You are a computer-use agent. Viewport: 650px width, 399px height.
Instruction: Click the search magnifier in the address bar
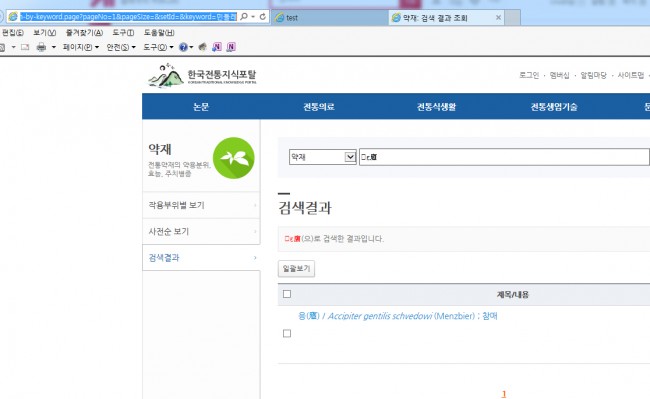(244, 17)
